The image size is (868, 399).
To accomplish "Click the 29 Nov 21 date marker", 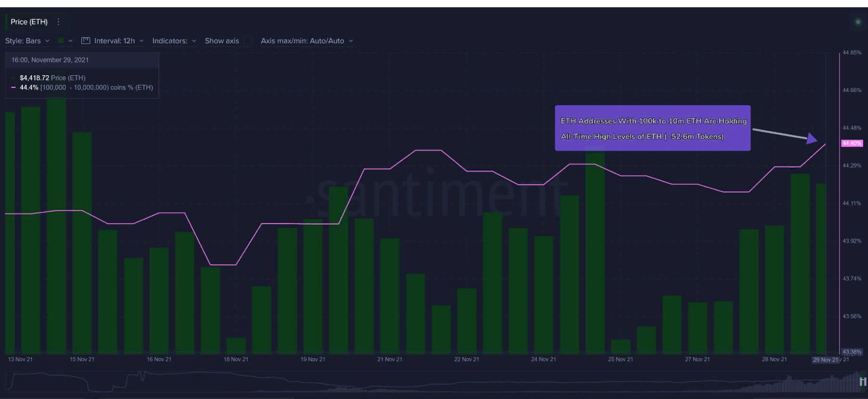I will (x=825, y=359).
